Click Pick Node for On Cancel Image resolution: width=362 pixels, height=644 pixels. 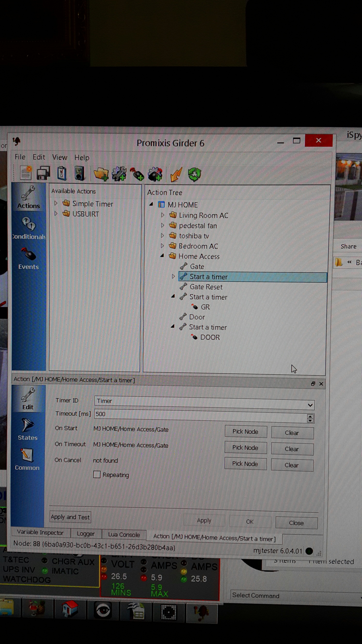click(x=245, y=464)
